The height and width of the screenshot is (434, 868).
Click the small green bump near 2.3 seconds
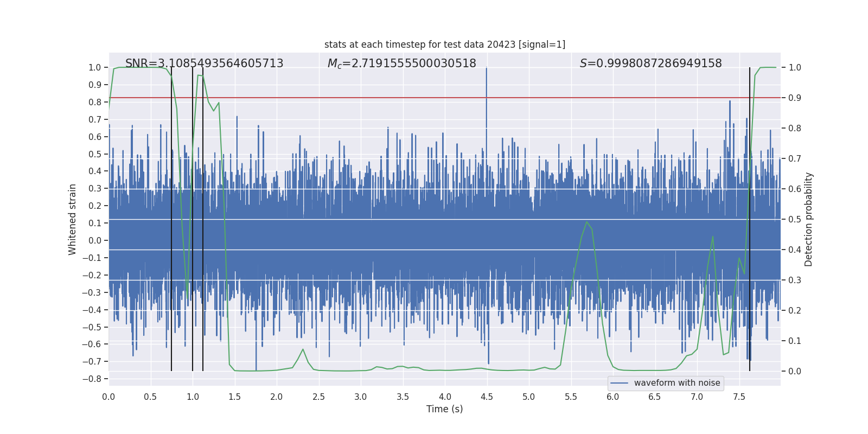303,350
